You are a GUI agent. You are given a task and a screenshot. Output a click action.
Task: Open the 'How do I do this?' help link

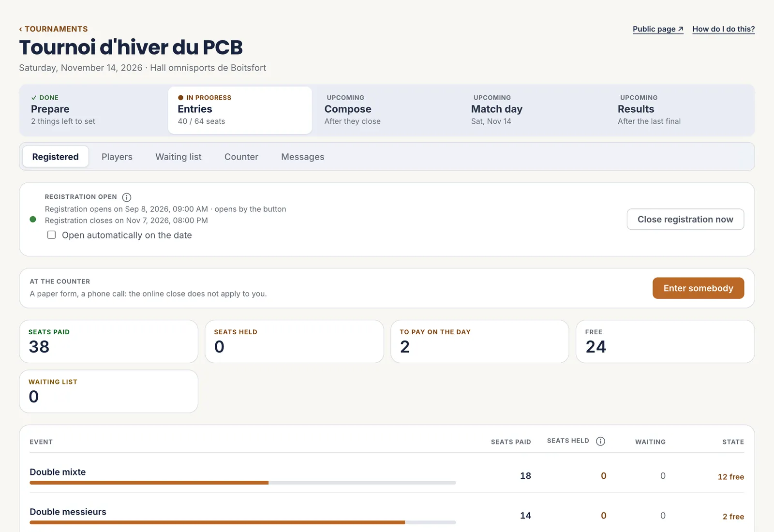pyautogui.click(x=723, y=29)
